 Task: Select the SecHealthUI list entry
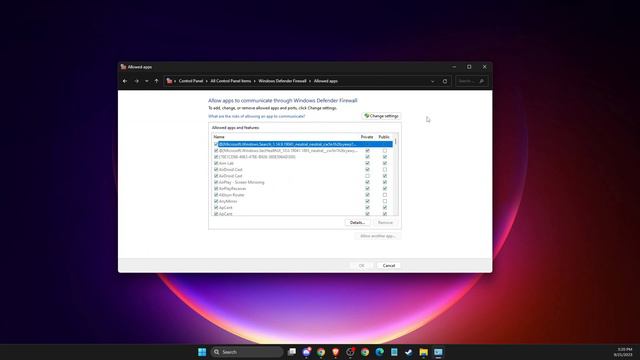[x=303, y=151]
